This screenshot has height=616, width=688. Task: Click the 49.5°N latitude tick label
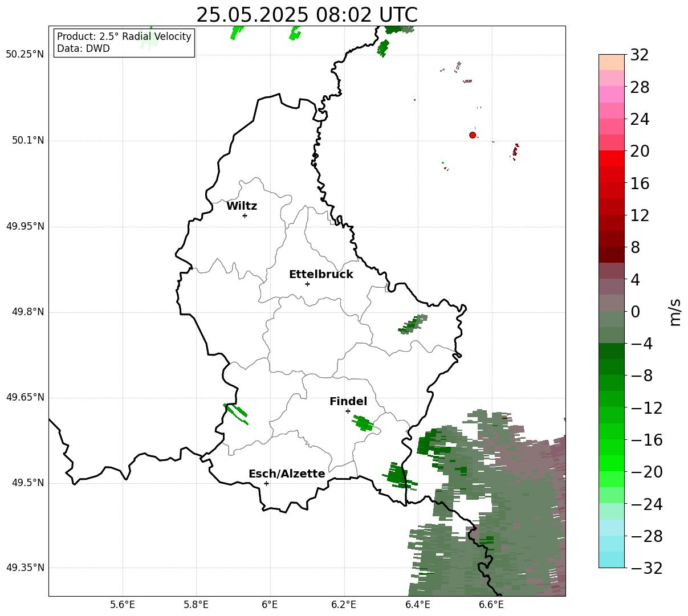tap(28, 483)
